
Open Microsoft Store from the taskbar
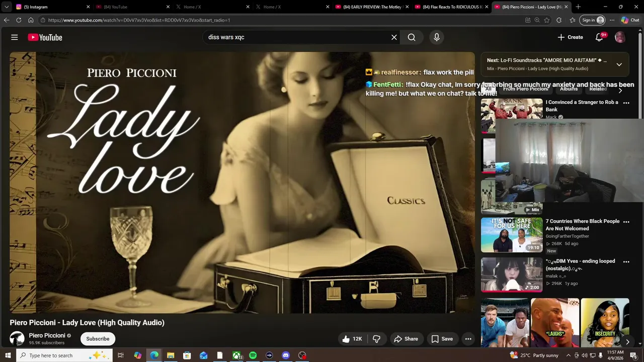coord(187,355)
